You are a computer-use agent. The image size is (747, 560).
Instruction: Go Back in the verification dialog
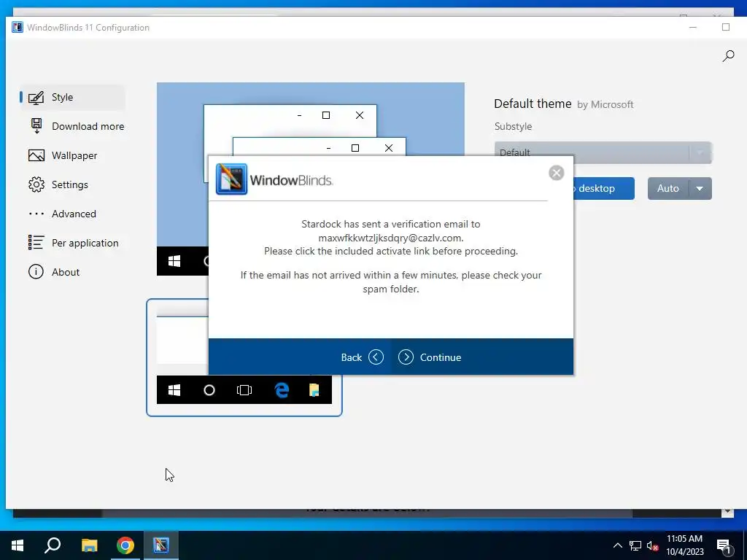[362, 357]
